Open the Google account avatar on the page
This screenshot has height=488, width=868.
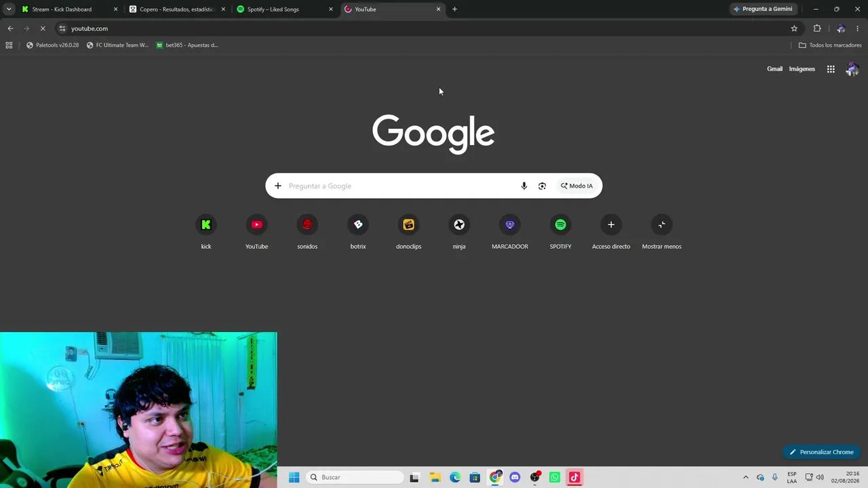tap(852, 69)
